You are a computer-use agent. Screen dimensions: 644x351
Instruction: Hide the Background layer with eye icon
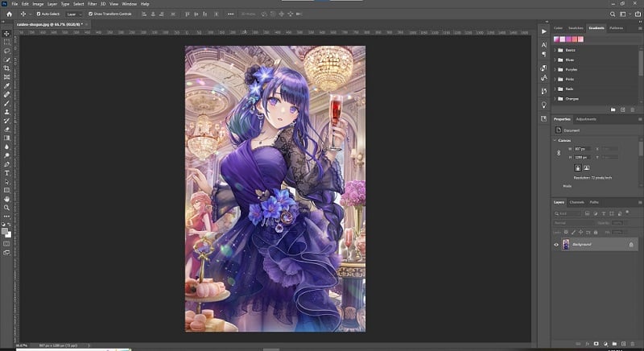(x=556, y=245)
